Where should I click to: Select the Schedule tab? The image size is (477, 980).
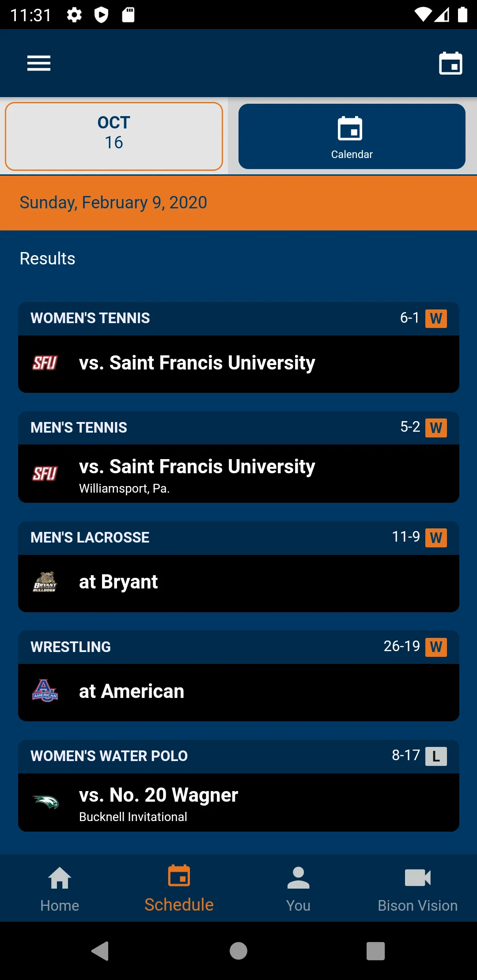(x=179, y=888)
